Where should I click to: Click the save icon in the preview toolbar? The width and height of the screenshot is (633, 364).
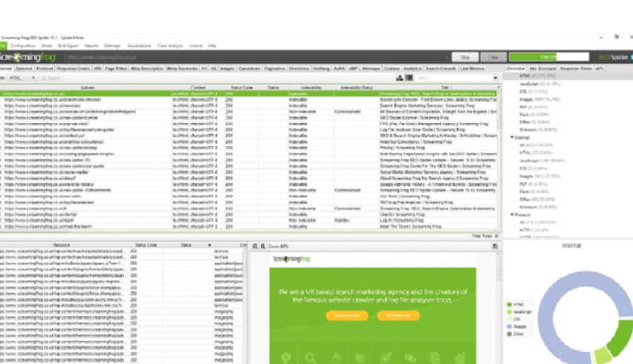pos(495,246)
